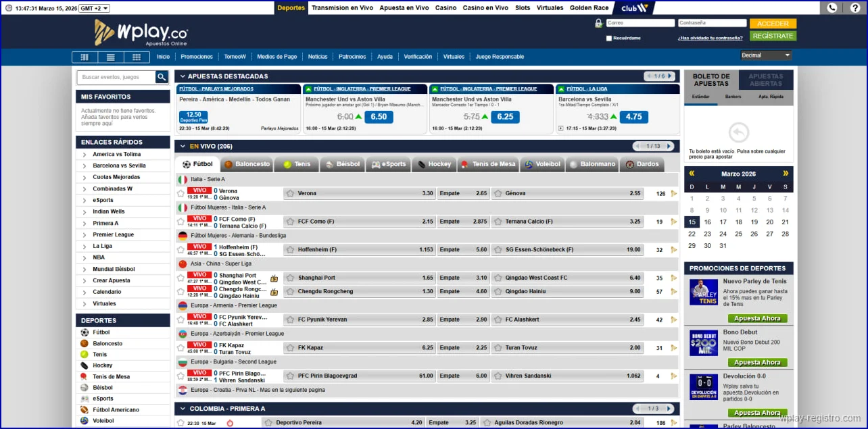Image resolution: width=868 pixels, height=429 pixels.
Task: Switch to the three-column layout view icon
Action: (85, 57)
